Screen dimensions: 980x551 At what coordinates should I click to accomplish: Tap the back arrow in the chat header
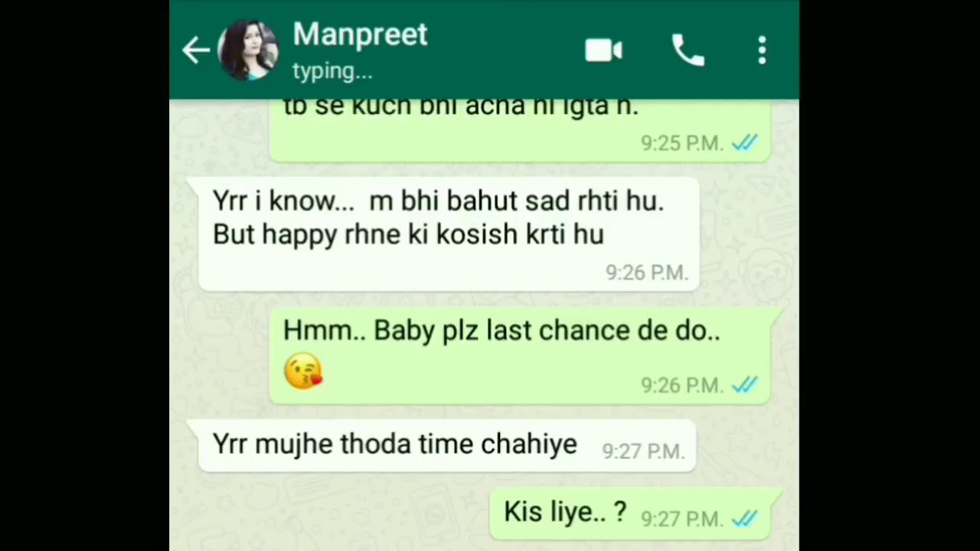tap(196, 51)
